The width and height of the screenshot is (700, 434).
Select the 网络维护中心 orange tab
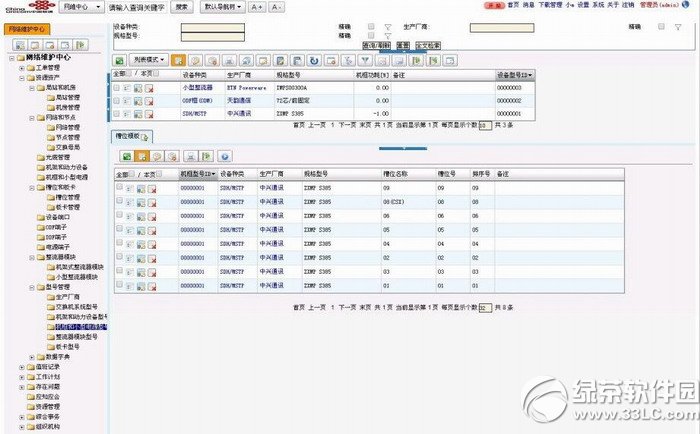[x=27, y=29]
